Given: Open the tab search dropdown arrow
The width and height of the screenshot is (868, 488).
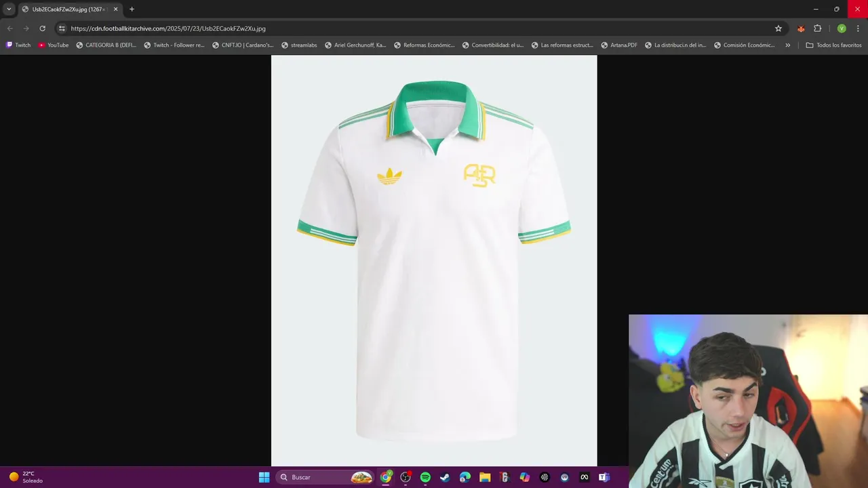Looking at the screenshot, I should click(x=9, y=9).
